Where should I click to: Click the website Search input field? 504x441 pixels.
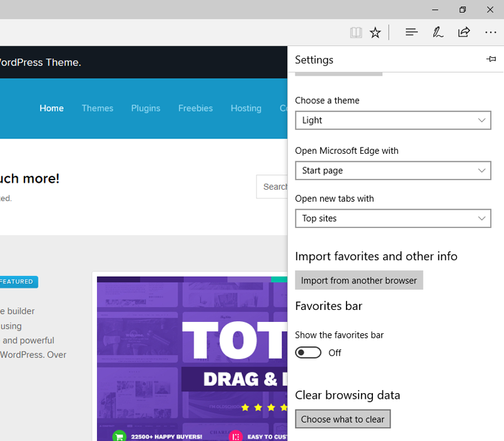pos(272,186)
